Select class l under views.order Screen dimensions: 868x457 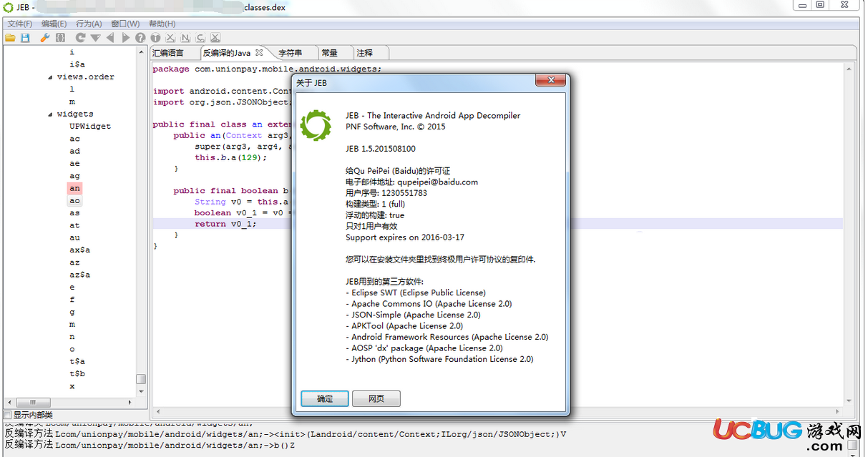[x=72, y=89]
